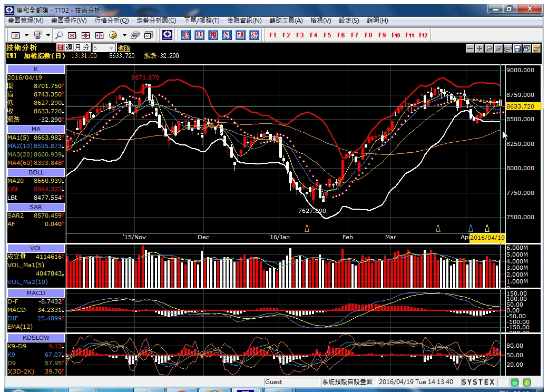This screenshot has height=392, width=548.
Task: Click the yellow link icon at chart toolbar end
Action: (536, 48)
